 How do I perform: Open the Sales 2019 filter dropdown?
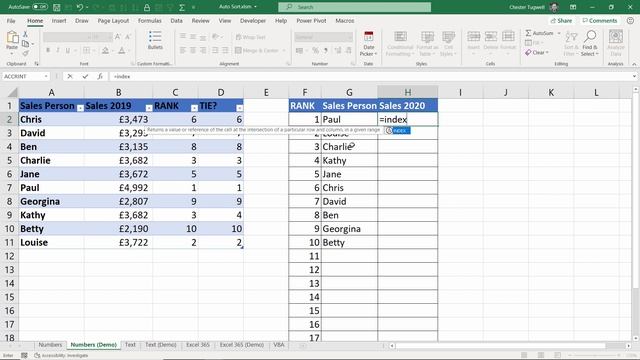(149, 108)
